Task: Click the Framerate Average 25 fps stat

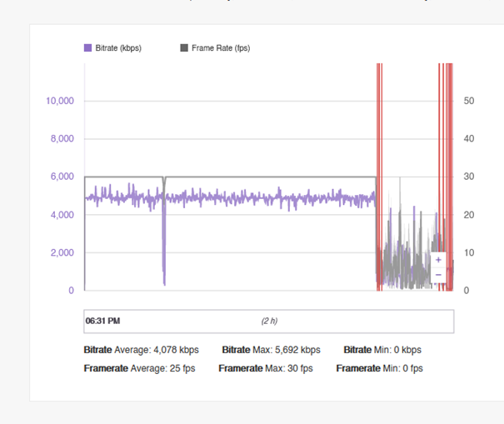Action: pyautogui.click(x=139, y=368)
